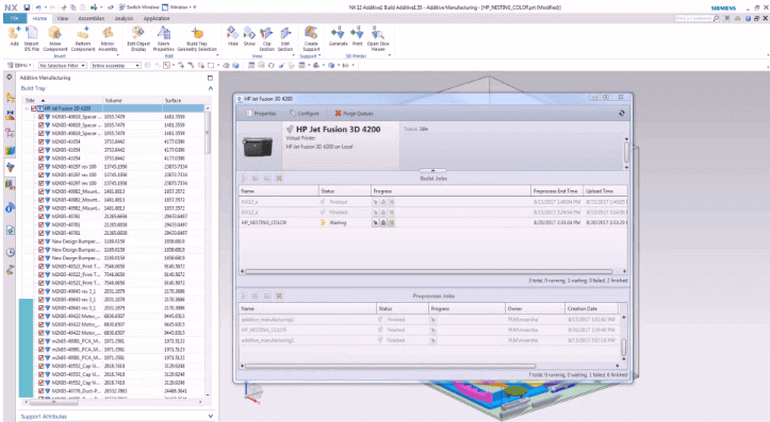Open the Window dropdown in title toolbar
770x422 pixels.
[x=179, y=7]
